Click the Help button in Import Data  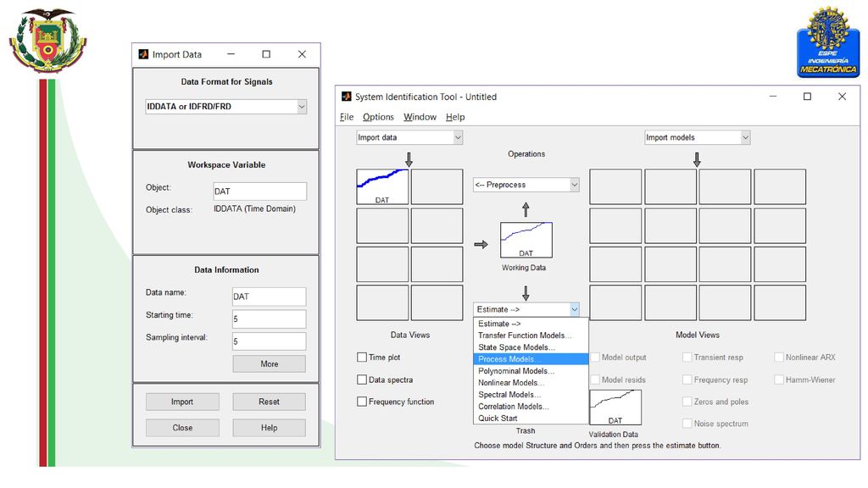pyautogui.click(x=269, y=428)
